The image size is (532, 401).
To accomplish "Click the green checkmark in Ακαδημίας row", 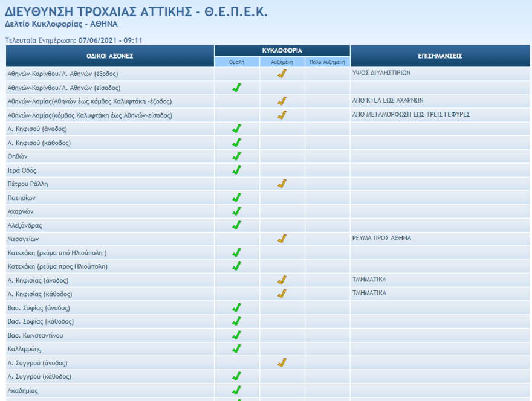I will pos(237,390).
